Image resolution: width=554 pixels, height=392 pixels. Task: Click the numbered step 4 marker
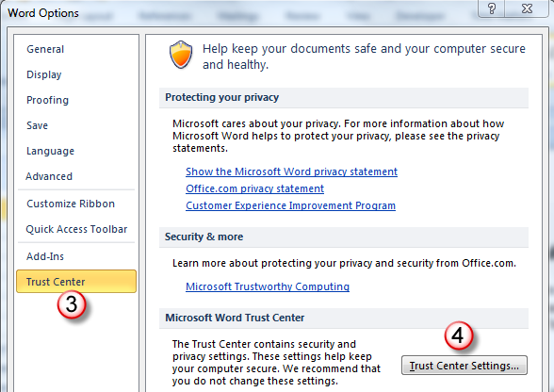[458, 335]
